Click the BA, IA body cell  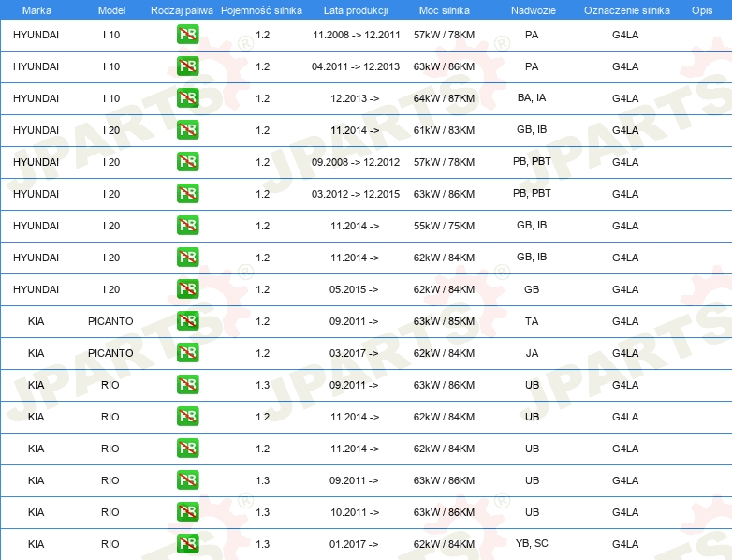532,97
